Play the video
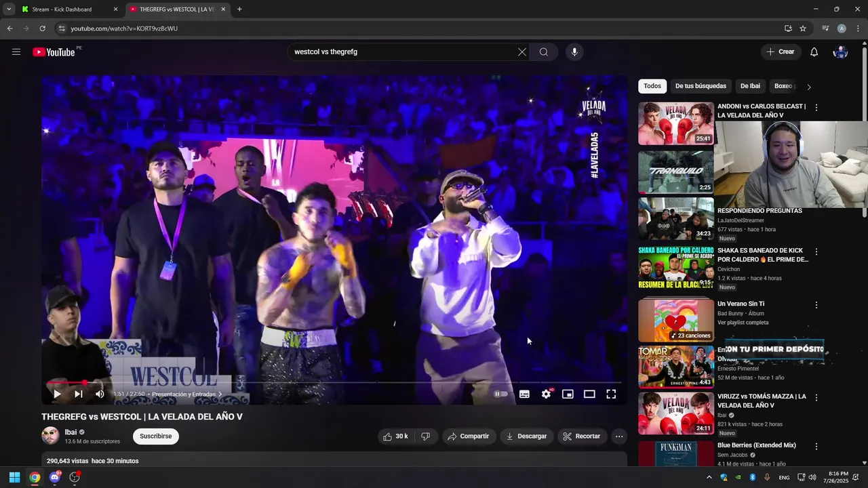 (57, 394)
